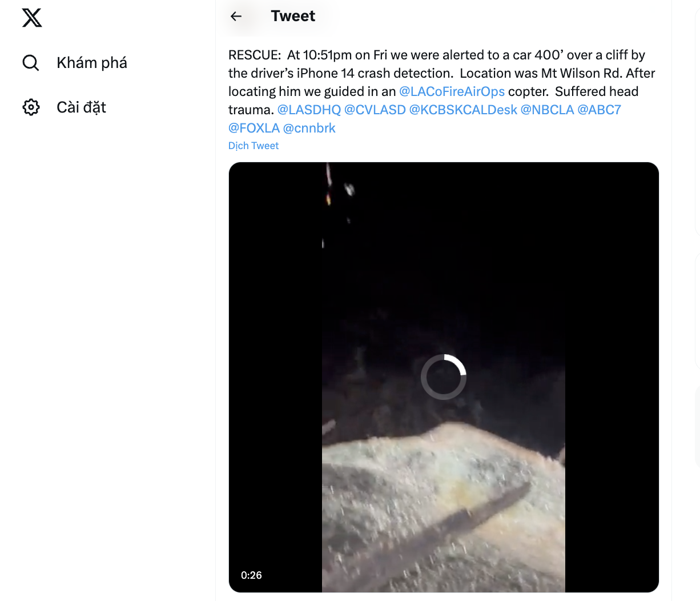Screen dimensions: 700x601
Task: Click the back arrow beside Tweet
Action: tap(236, 17)
